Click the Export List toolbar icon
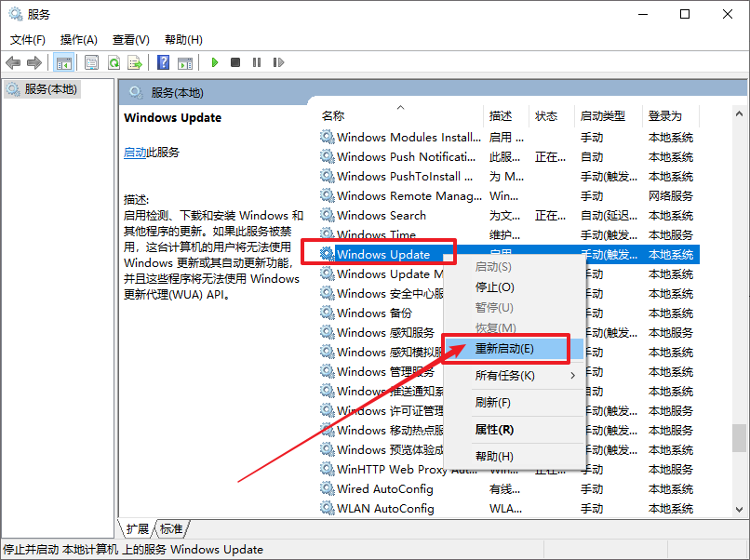Viewport: 750px width, 560px height. tap(135, 62)
